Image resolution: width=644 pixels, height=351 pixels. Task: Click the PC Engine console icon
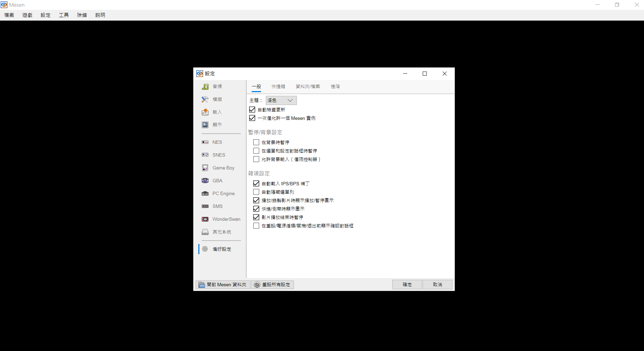coord(205,193)
